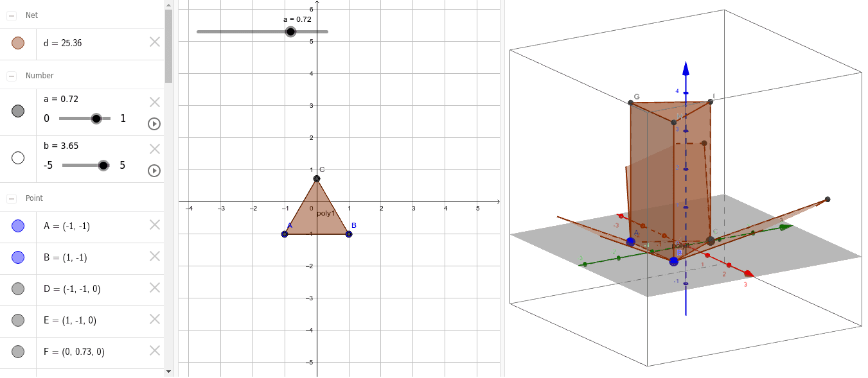Click the slider a handle in the graphics view
Screen dimensions: 868x378
pyautogui.click(x=290, y=31)
